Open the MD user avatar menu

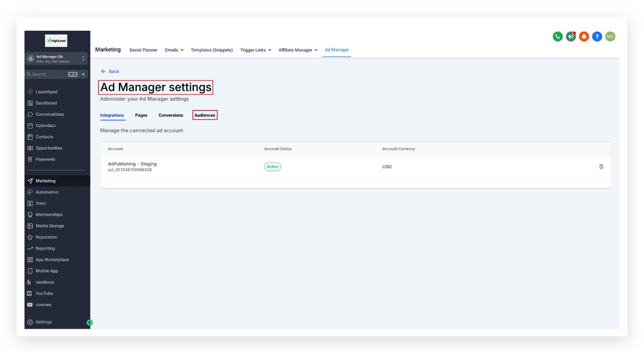click(610, 36)
